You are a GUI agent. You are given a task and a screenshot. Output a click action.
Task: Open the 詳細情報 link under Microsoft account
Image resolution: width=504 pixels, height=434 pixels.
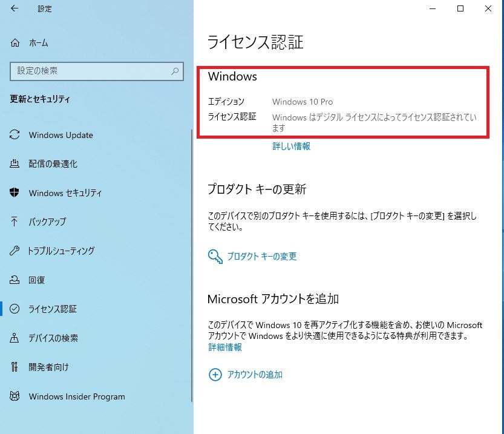(225, 347)
